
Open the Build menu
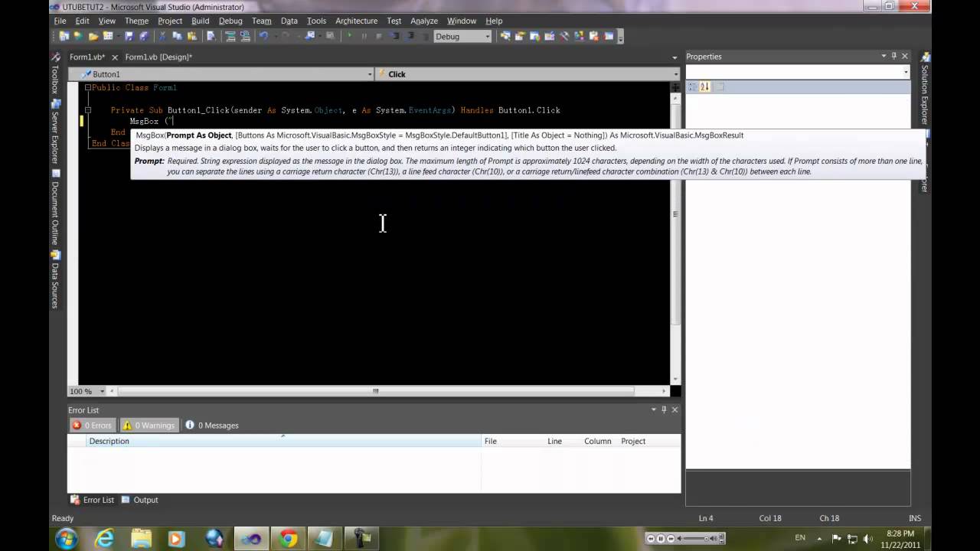(201, 21)
